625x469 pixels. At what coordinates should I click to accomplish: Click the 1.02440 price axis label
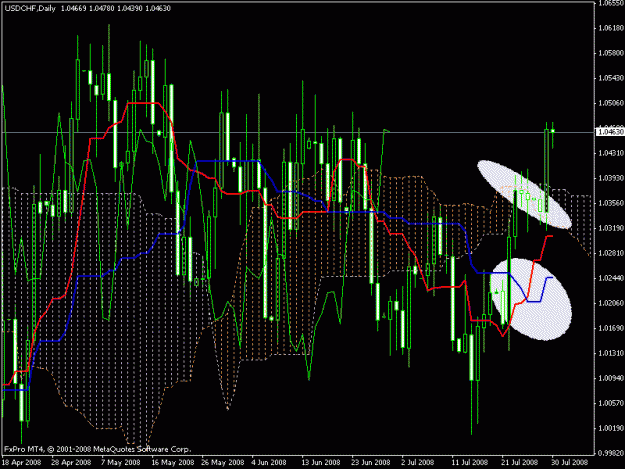[x=611, y=278]
